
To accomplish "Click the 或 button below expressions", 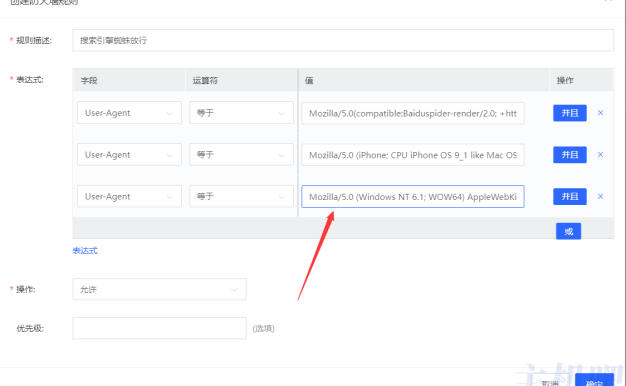I will (x=569, y=231).
